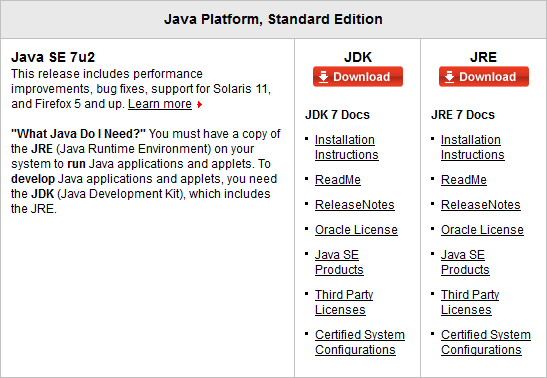Viewport: 547px width, 378px height.
Task: Click the JDK Download button
Action: pyautogui.click(x=358, y=76)
